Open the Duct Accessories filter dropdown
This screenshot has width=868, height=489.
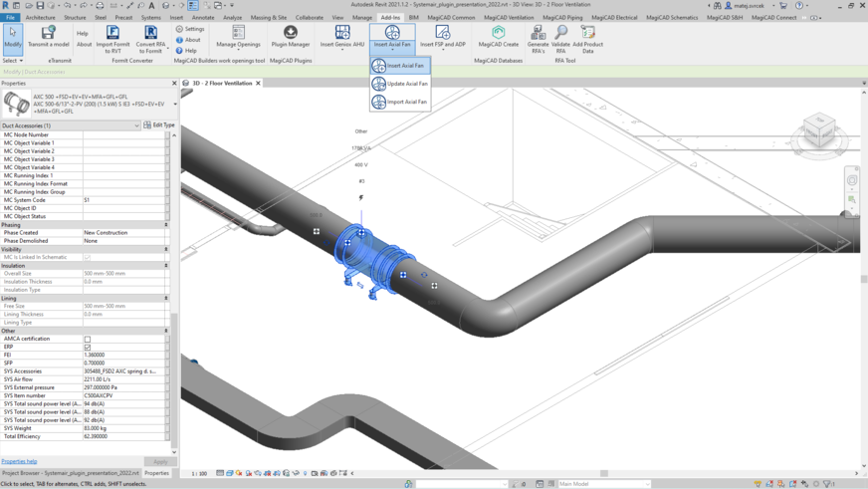pyautogui.click(x=137, y=125)
